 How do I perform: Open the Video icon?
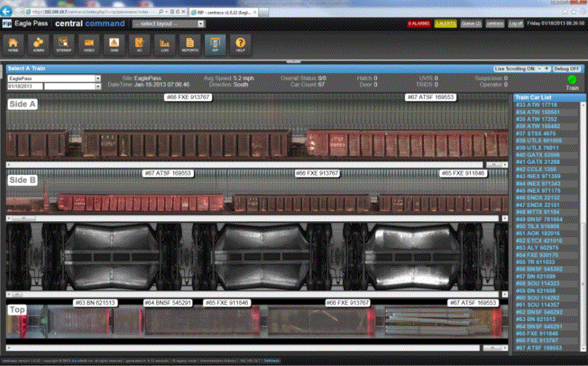tap(89, 44)
